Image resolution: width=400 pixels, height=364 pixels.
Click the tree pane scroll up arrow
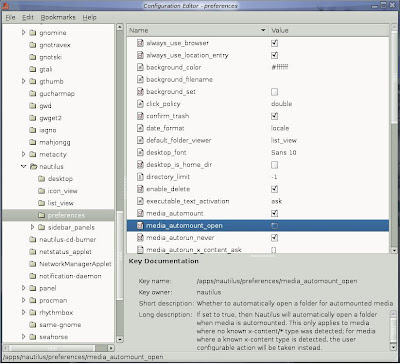point(120,27)
